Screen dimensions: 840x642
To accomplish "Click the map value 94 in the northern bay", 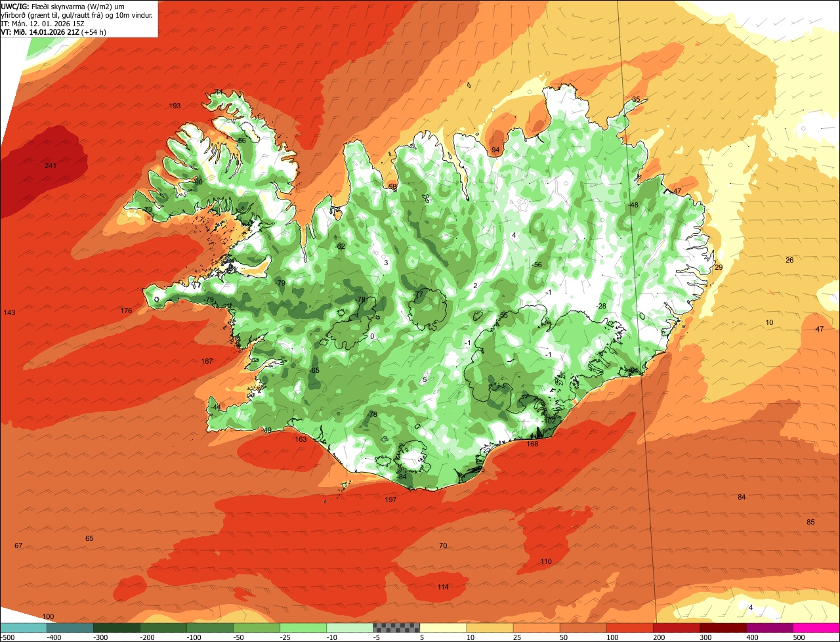I will (x=495, y=150).
